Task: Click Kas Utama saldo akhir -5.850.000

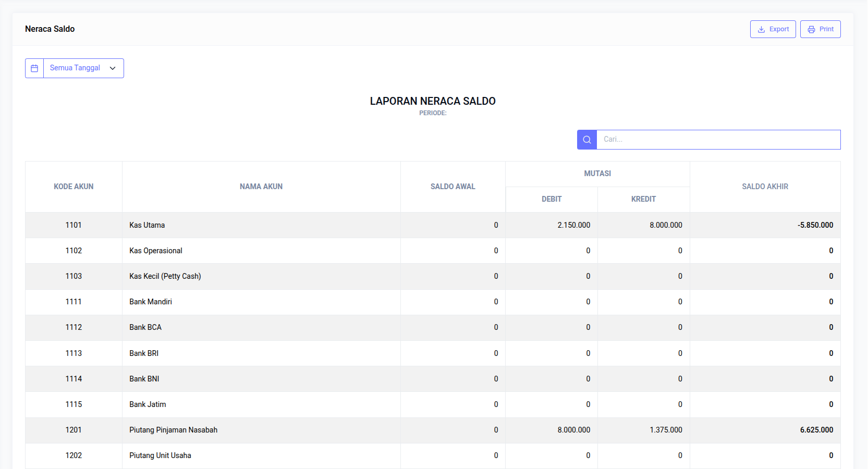Action: [x=815, y=225]
